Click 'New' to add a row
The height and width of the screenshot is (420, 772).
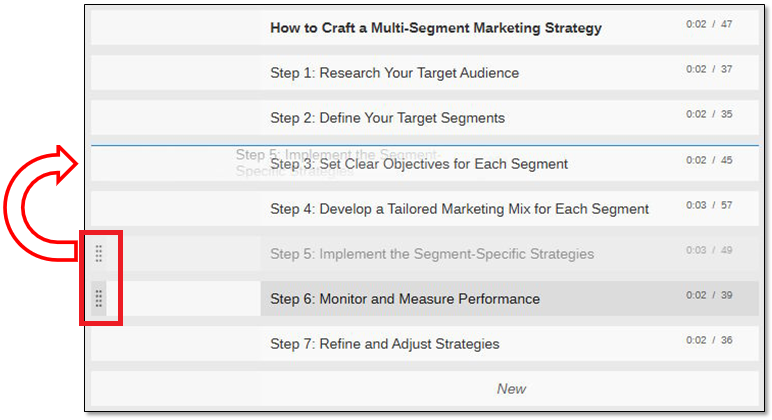[511, 389]
